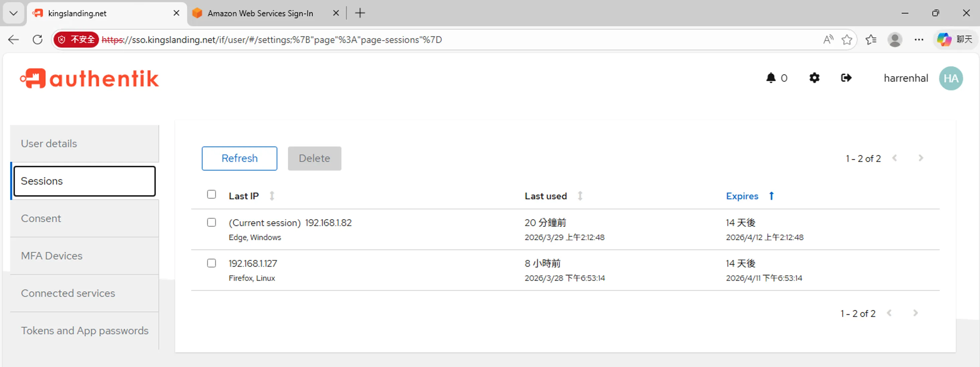
Task: Go to previous page in bottom pagination
Action: pyautogui.click(x=889, y=313)
